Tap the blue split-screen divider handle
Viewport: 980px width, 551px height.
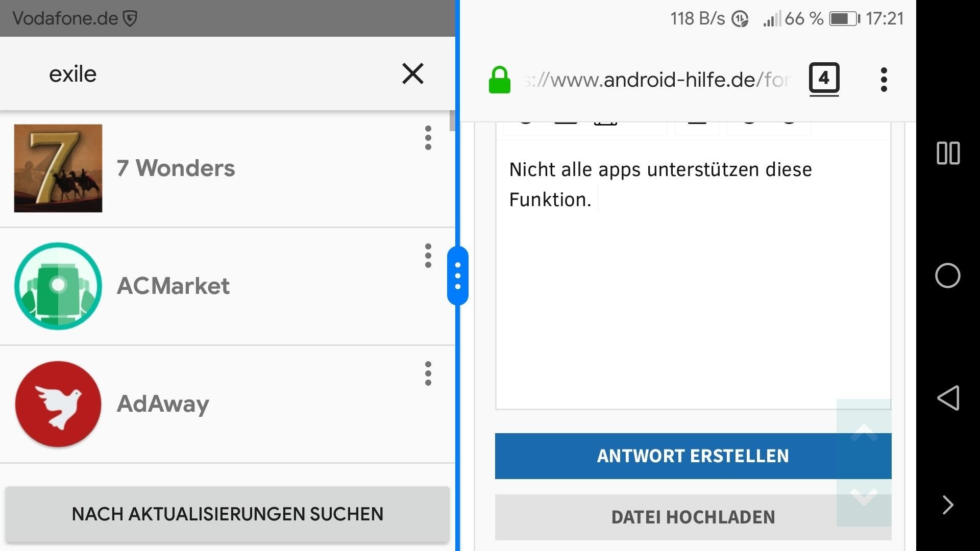coord(458,275)
